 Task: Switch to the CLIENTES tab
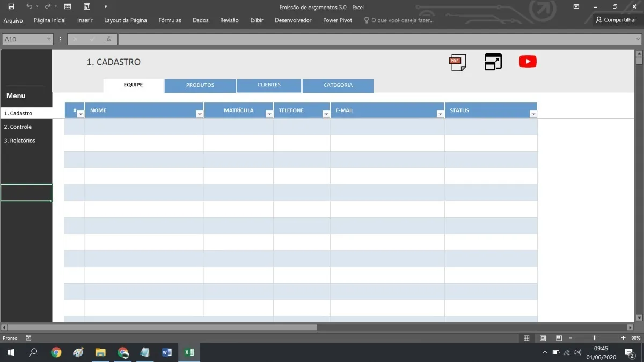point(269,85)
